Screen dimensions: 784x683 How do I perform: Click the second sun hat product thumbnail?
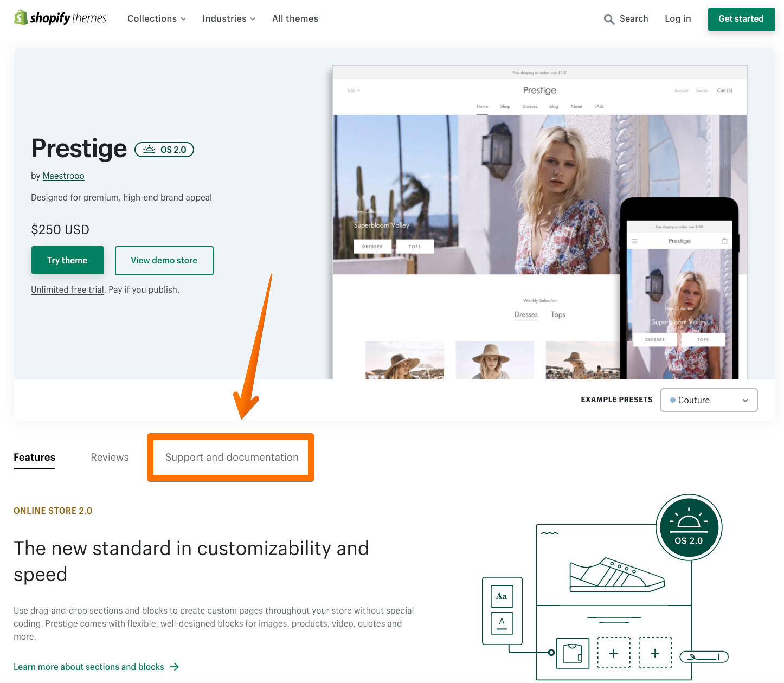[x=494, y=360]
